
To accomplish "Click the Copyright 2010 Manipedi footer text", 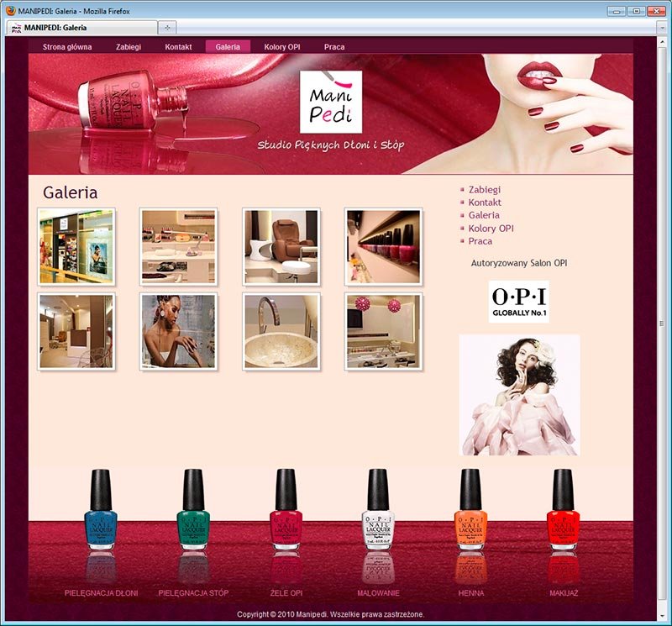I will (x=330, y=614).
